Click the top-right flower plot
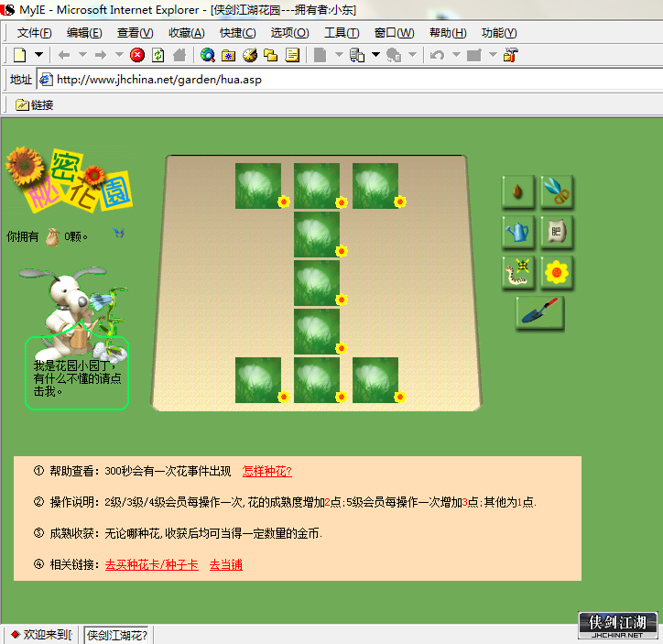Screen dimensions: 663x644 (375, 186)
